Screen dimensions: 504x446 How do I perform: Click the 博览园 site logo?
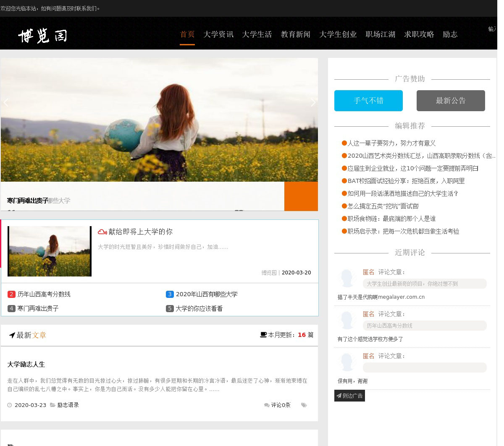42,36
